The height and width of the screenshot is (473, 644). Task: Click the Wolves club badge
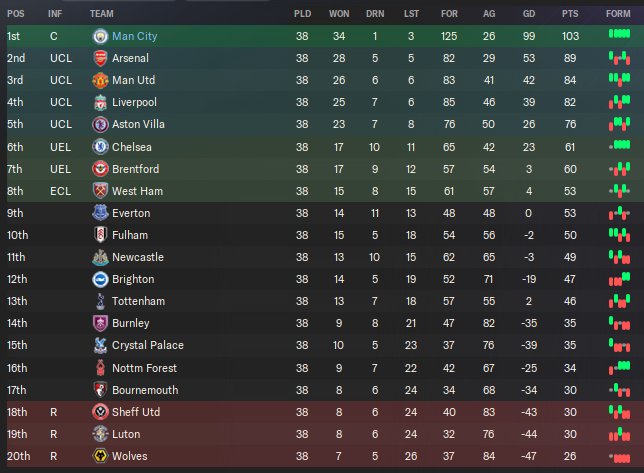click(x=100, y=456)
